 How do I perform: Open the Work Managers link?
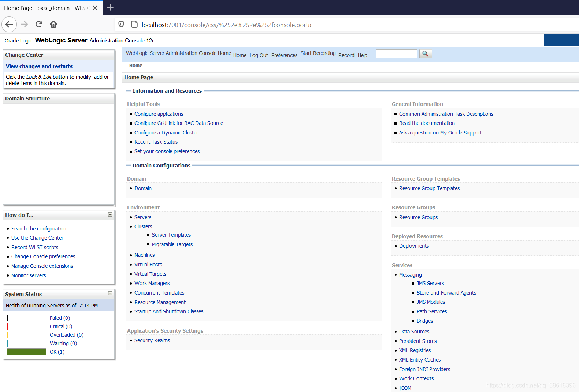point(152,283)
